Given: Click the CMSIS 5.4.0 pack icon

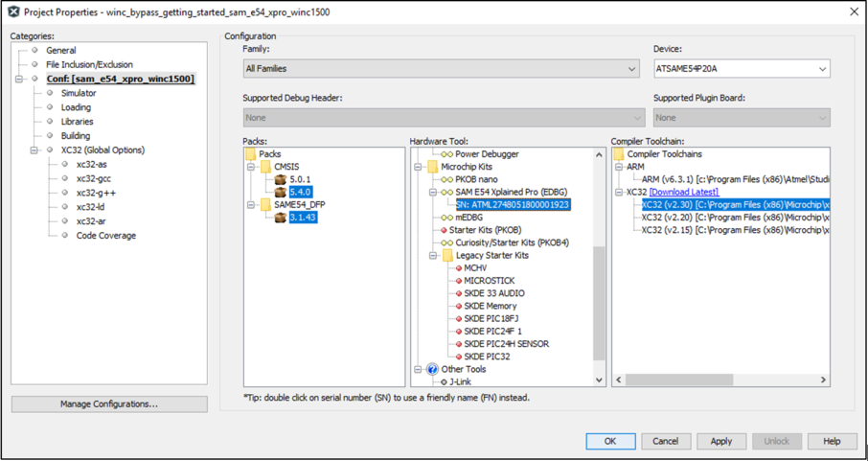Looking at the screenshot, I should click(x=281, y=192).
